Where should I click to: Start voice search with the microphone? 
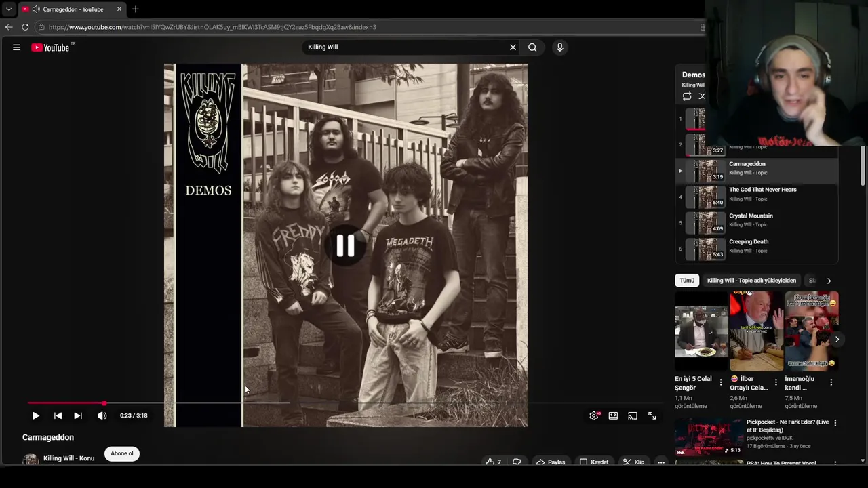[559, 47]
